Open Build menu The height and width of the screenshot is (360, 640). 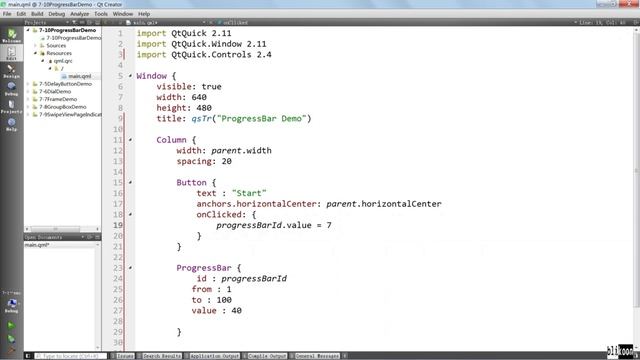tap(37, 14)
